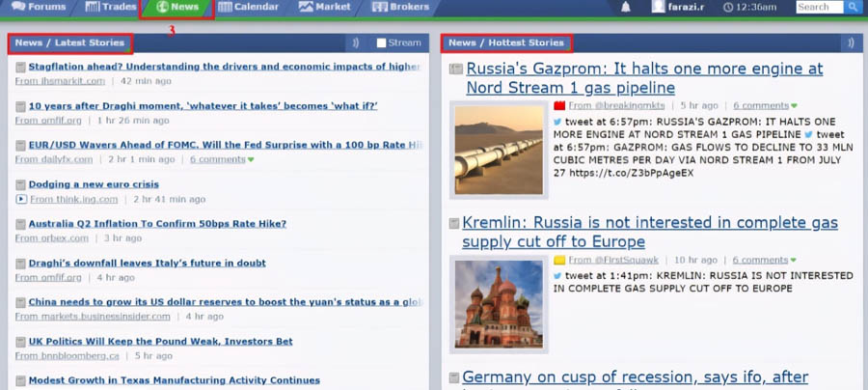868x390 pixels.
Task: Click story icon beside China needs to grow
Action: 20,303
